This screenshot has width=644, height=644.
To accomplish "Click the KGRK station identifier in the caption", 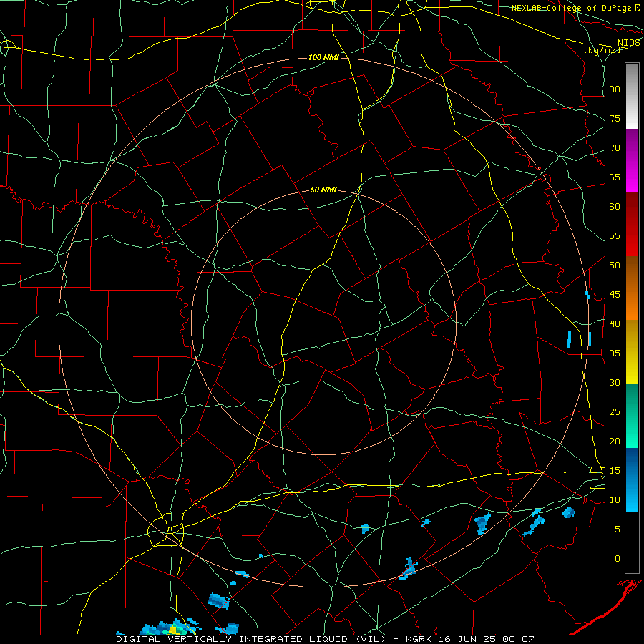I will point(420,640).
